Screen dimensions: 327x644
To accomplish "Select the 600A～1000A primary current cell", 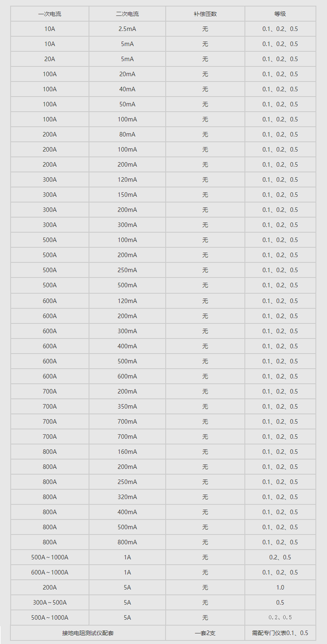I will [50, 572].
